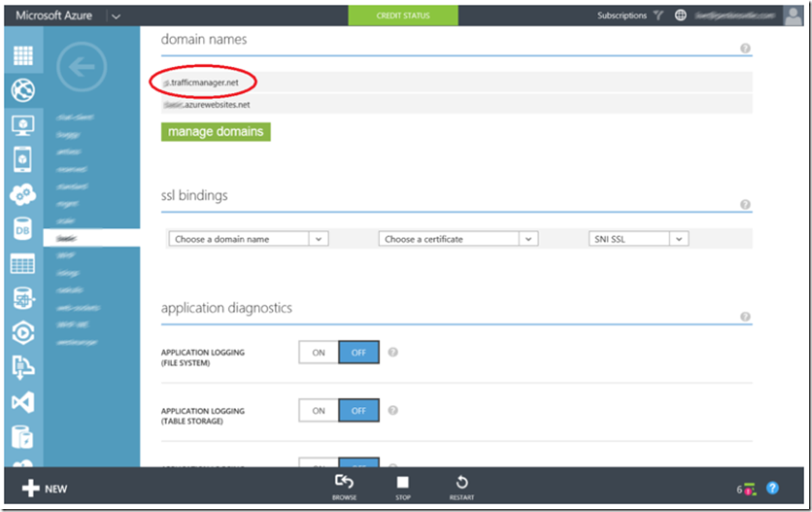Viewport: 812px width, 512px height.
Task: Click the language globe icon in header
Action: 680,15
